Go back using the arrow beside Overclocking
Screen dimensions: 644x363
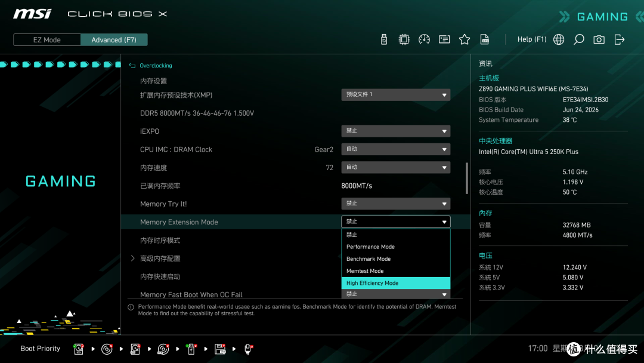pos(132,65)
